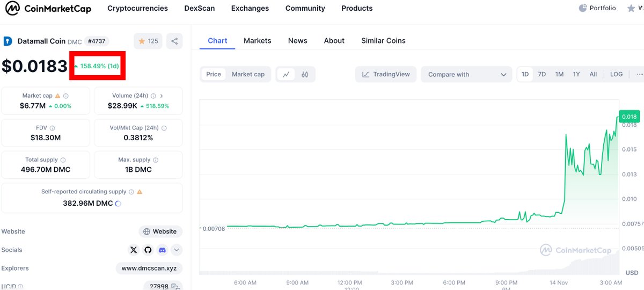Select the 1D time range
This screenshot has height=290, width=644.
click(x=525, y=75)
